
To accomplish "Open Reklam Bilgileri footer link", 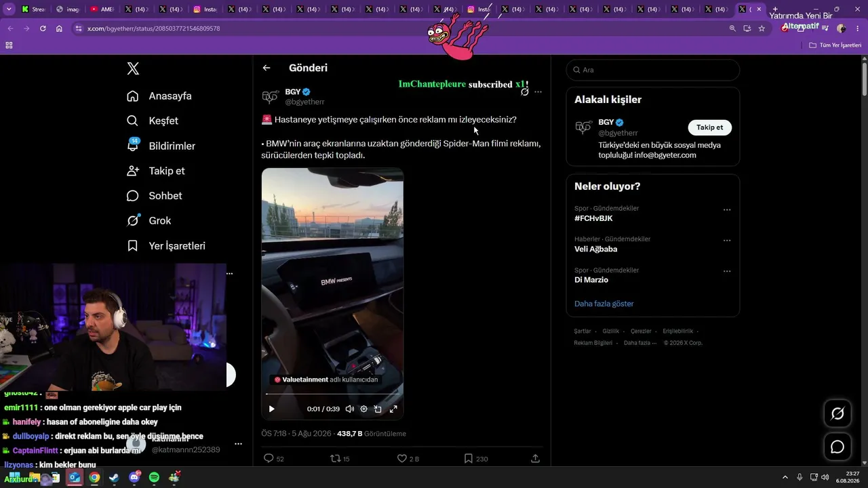I will [x=593, y=343].
